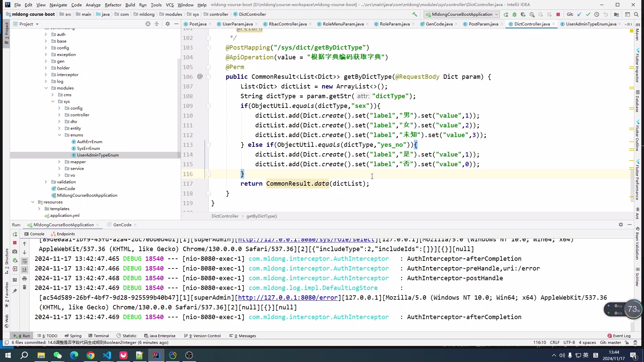Click the Debug bug icon in toolbar
644x362 pixels.
pos(514,14)
